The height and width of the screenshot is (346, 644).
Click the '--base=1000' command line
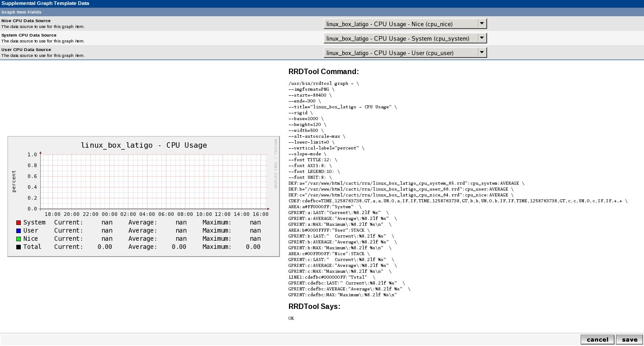click(x=306, y=119)
